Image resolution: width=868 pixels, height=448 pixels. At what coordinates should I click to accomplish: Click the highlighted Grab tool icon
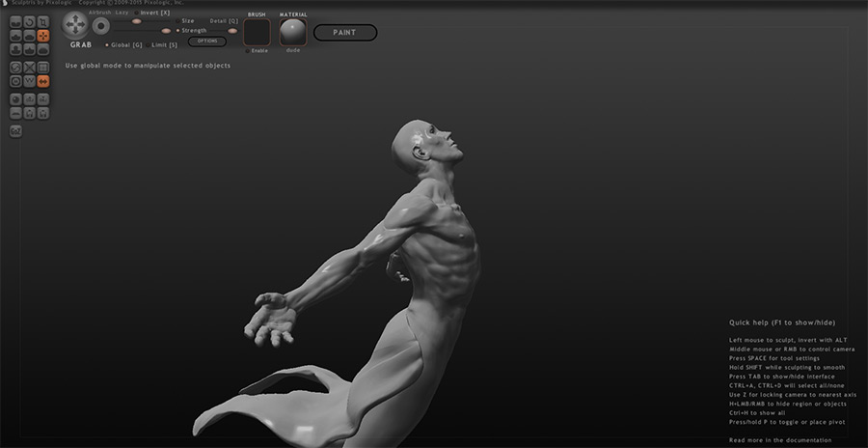(43, 36)
